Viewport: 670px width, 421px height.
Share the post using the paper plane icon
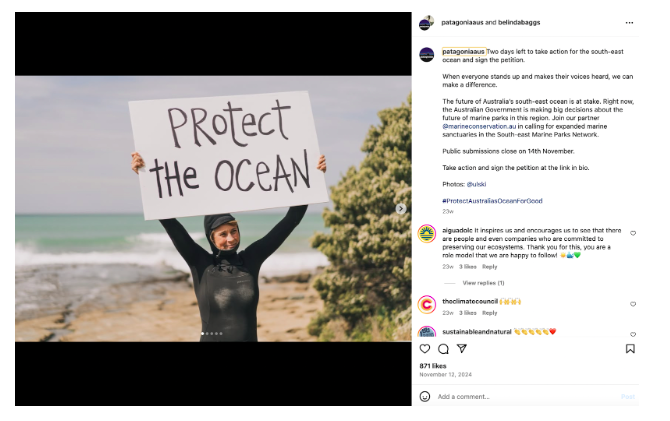click(461, 349)
